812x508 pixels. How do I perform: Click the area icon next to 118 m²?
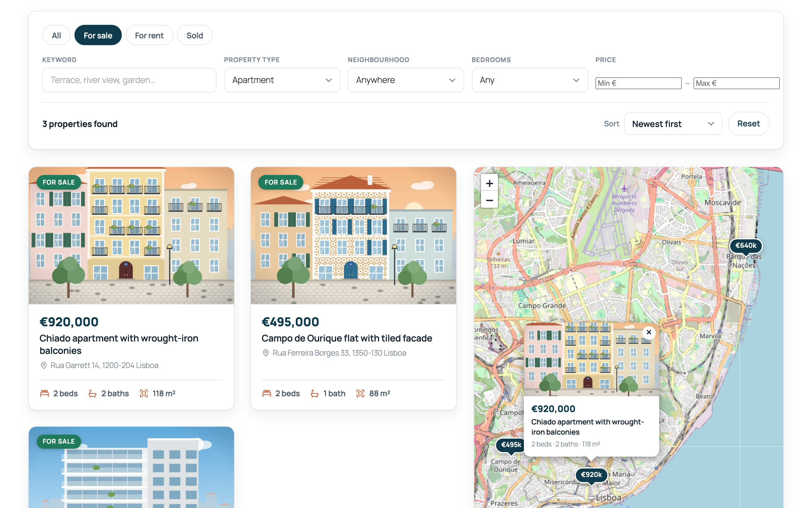144,393
